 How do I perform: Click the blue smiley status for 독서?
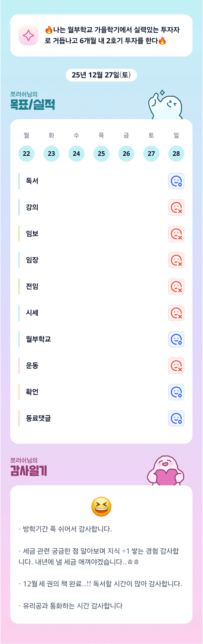[176, 181]
